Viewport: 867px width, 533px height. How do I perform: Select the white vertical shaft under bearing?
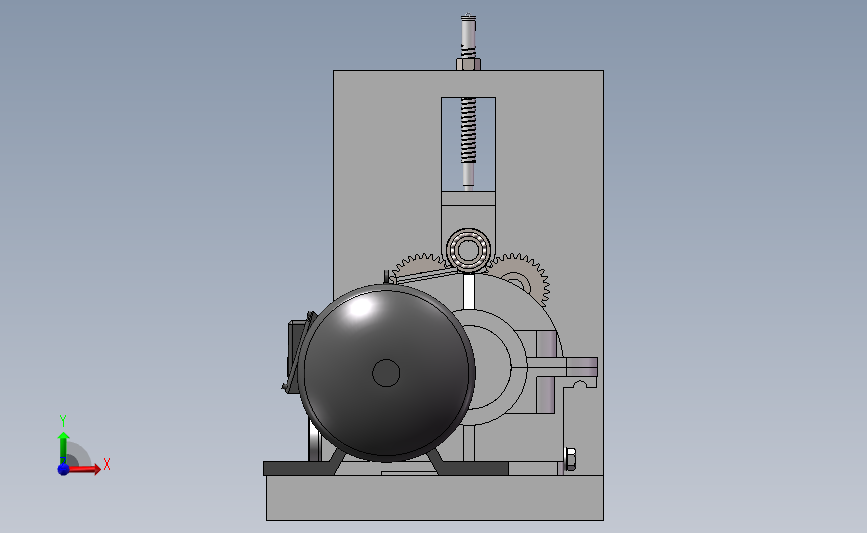(469, 291)
